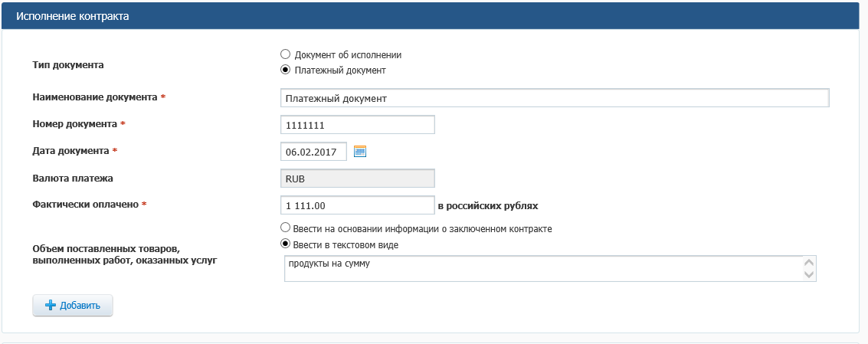868x344 pixels.
Task: Click the disabled RUB currency field
Action: [358, 179]
